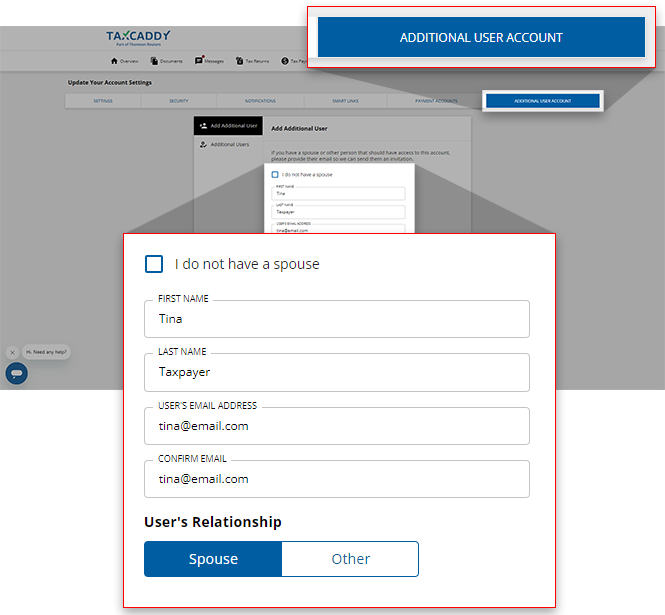
Task: Switch to the Payment Accounts tab
Action: pos(436,101)
